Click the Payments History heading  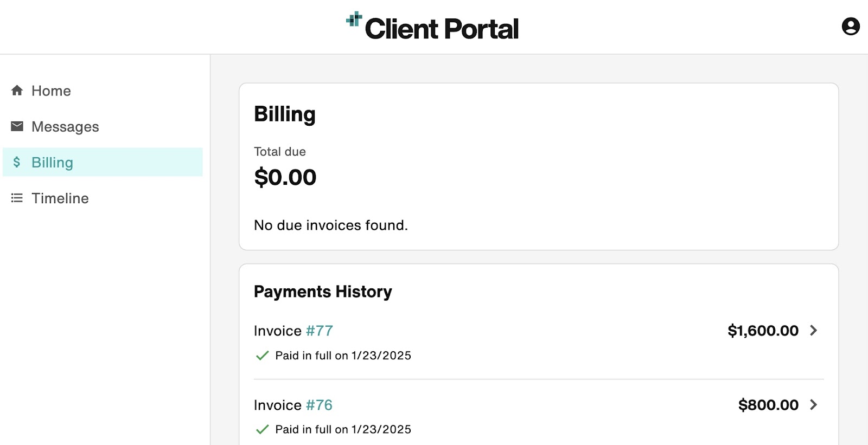(x=323, y=292)
